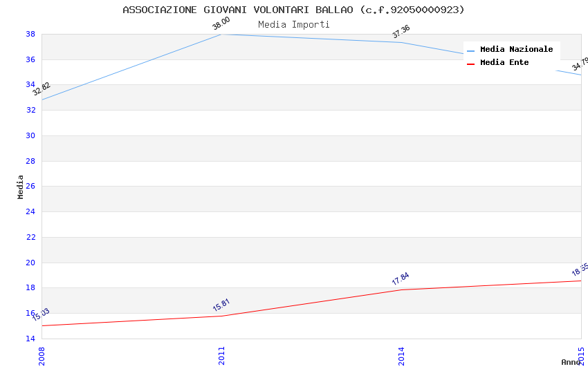The image size is (588, 380).
Task: Click the 18 y-axis tick label
Action: coord(30,287)
